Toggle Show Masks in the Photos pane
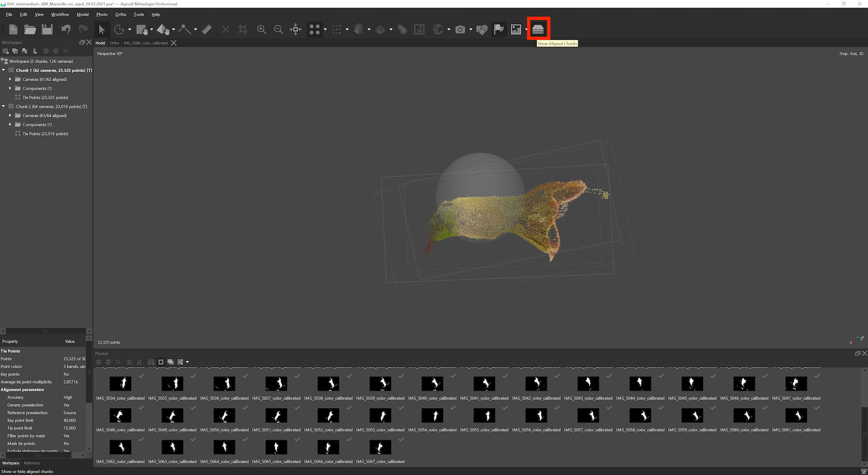 161,362
